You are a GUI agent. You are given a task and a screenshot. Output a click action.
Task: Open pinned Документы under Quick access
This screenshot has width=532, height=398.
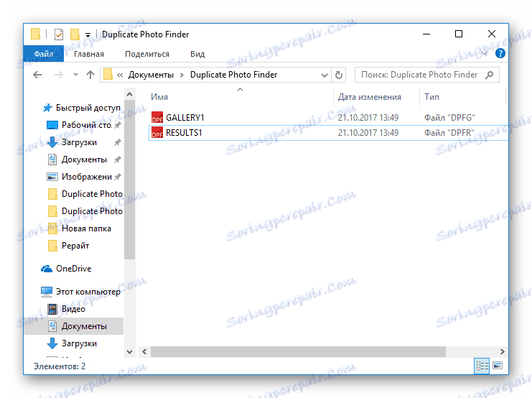point(84,159)
